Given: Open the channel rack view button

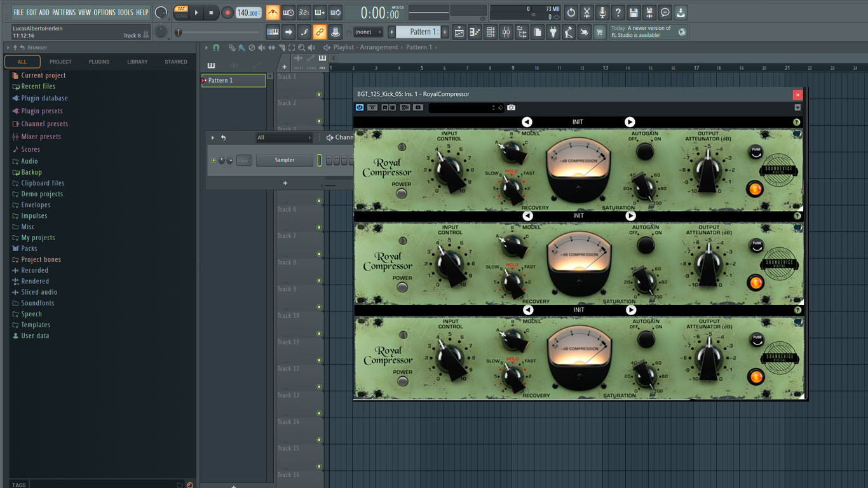Looking at the screenshot, I should click(x=490, y=32).
